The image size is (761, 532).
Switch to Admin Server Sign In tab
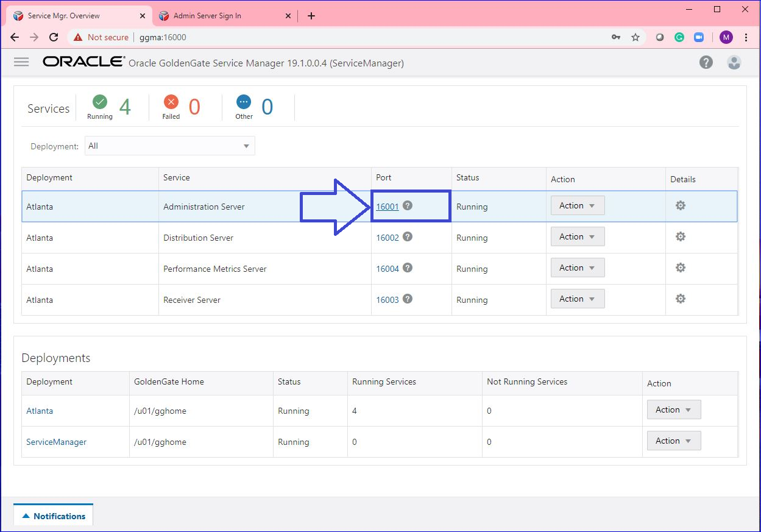[224, 16]
